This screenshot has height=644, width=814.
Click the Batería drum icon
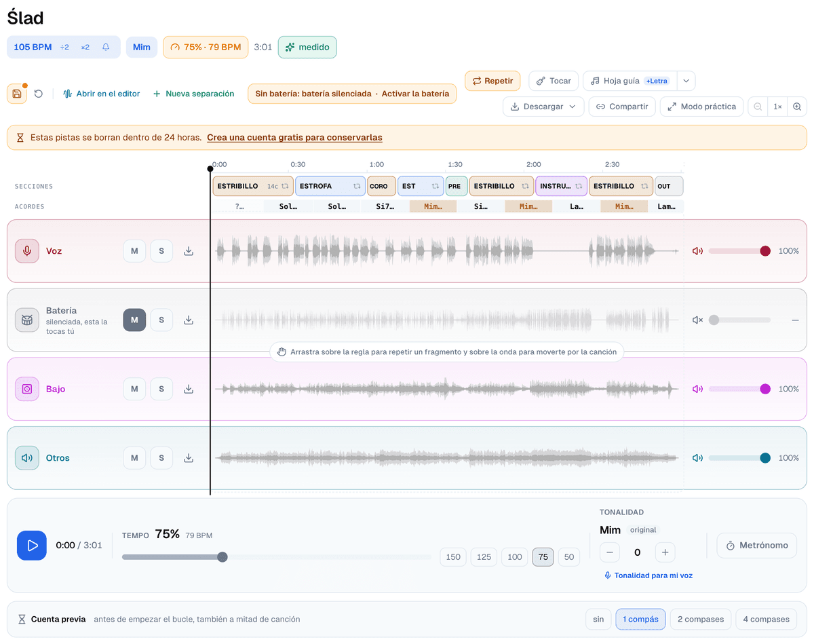(x=27, y=320)
